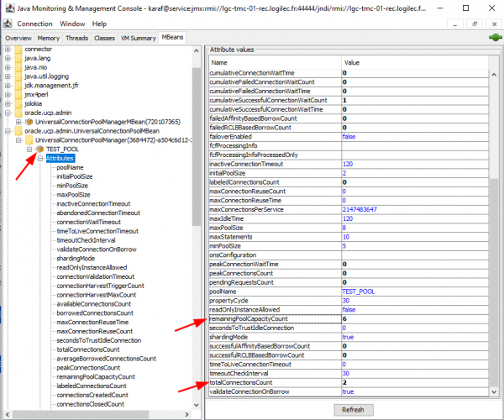Image resolution: width=504 pixels, height=420 pixels.
Task: Switch to the Threads tab
Action: [77, 38]
